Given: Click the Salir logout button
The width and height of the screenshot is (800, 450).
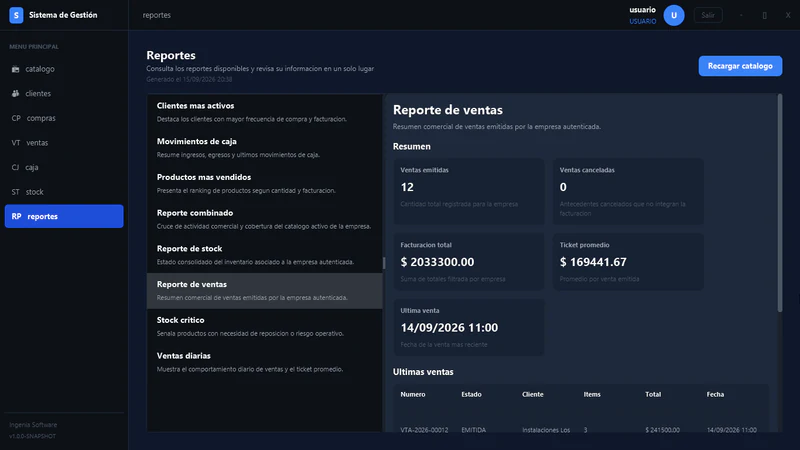Looking at the screenshot, I should tap(708, 15).
